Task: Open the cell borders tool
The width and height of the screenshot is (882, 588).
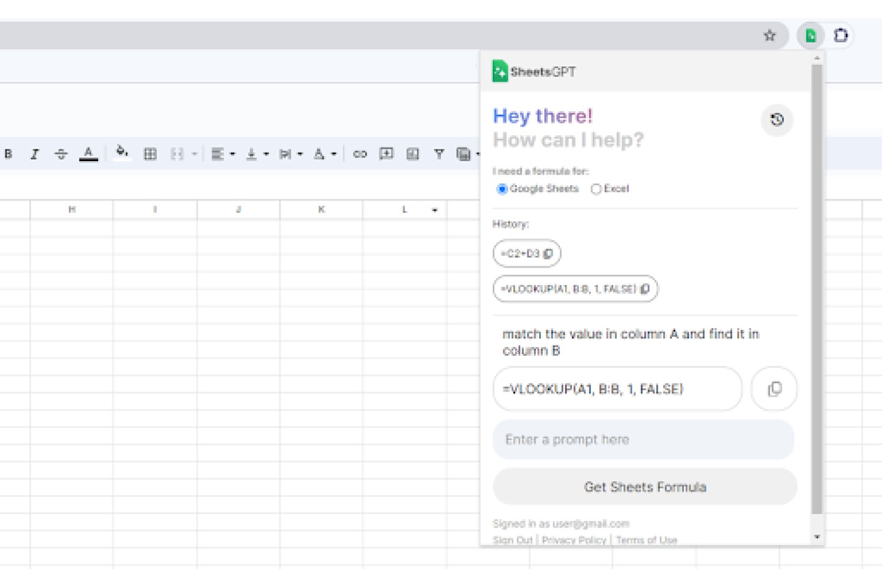Action: click(151, 154)
